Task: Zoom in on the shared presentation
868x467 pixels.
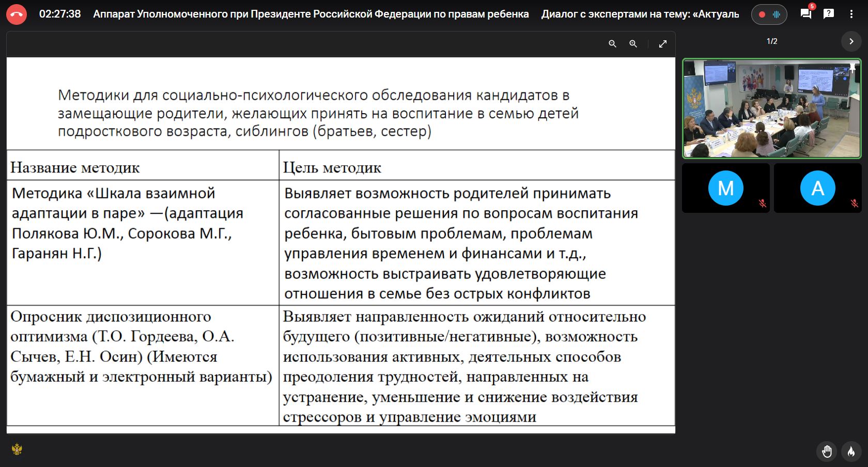Action: (633, 44)
